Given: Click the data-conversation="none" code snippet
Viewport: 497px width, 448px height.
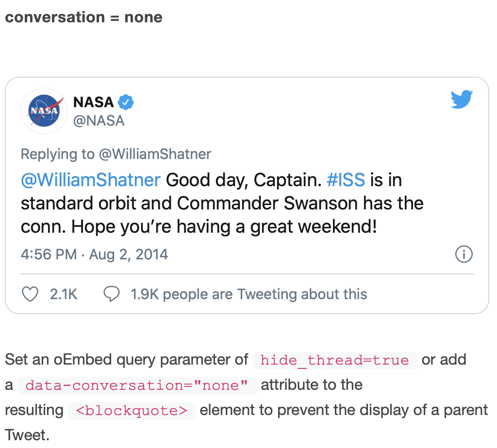Looking at the screenshot, I should (x=137, y=385).
